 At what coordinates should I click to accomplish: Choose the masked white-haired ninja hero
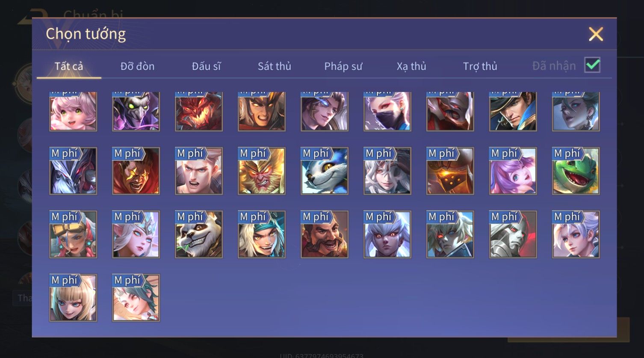[x=387, y=111]
